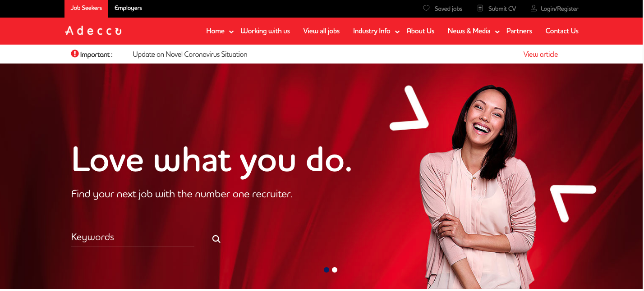Open the About Us page
The image size is (644, 291).
(420, 31)
